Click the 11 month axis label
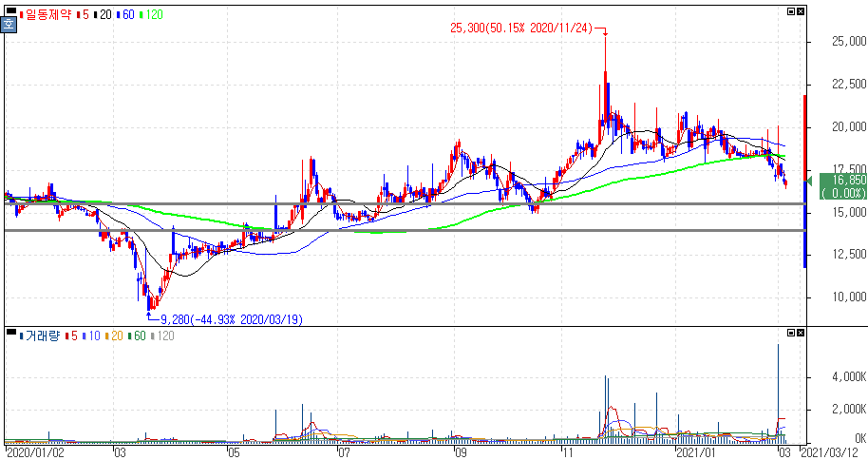Viewport: 868px width, 460px height. point(568,452)
